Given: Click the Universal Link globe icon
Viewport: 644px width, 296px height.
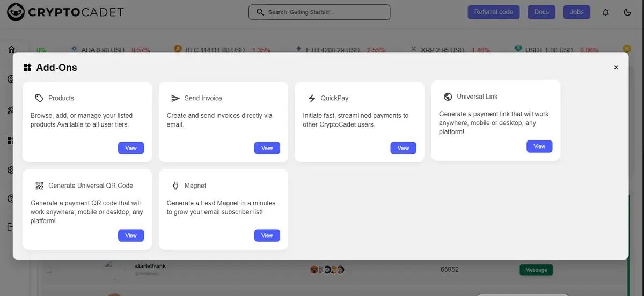Looking at the screenshot, I should tap(448, 97).
